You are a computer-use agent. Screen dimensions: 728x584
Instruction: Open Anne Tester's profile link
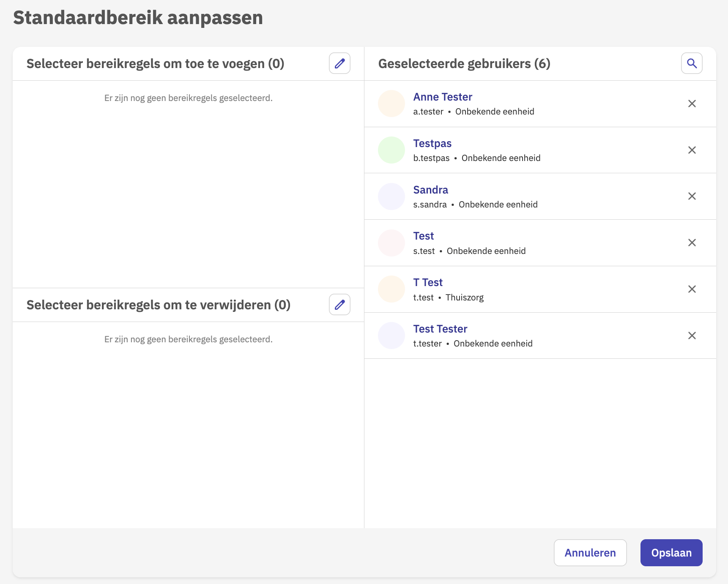pos(443,97)
